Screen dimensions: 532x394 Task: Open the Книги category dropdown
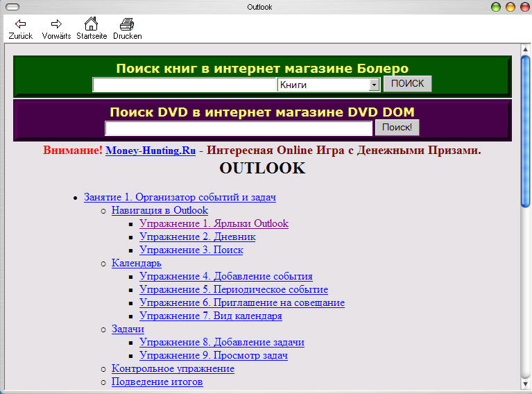[x=329, y=85]
